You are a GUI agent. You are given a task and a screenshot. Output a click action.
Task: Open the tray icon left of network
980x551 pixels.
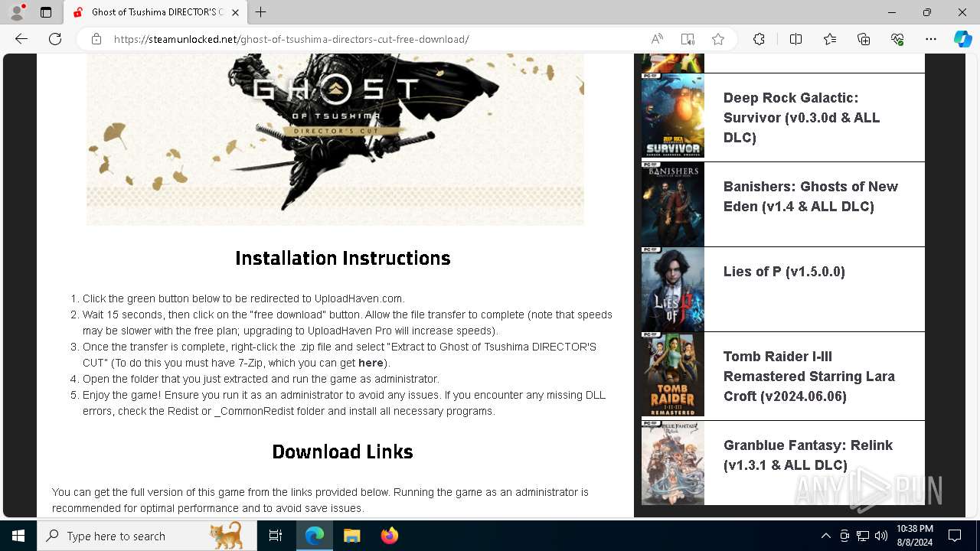(844, 536)
